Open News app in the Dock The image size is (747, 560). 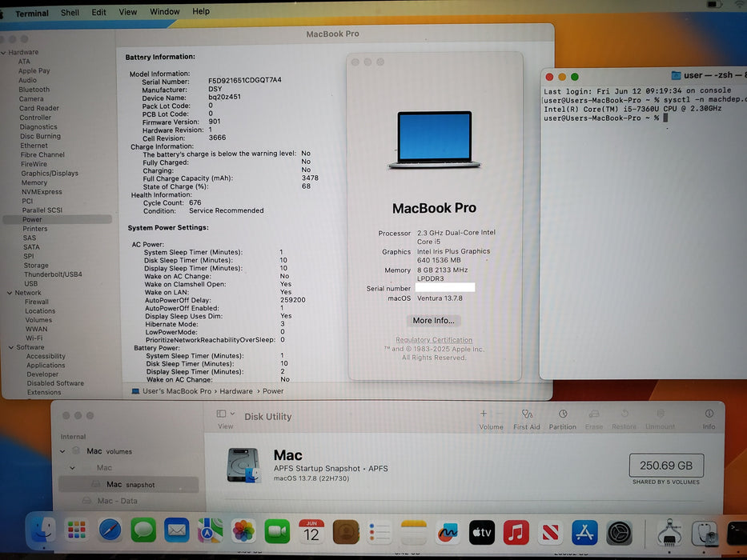(x=550, y=532)
